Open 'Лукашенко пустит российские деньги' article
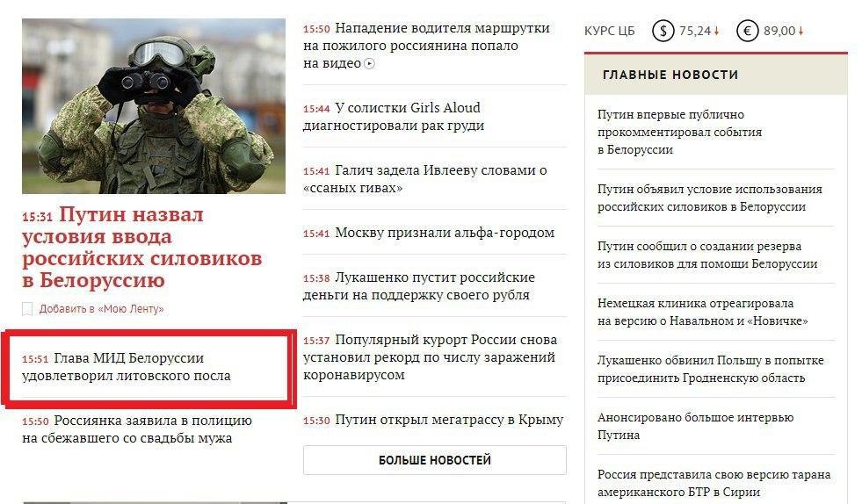Screen dimensions: 862x504 (418, 285)
